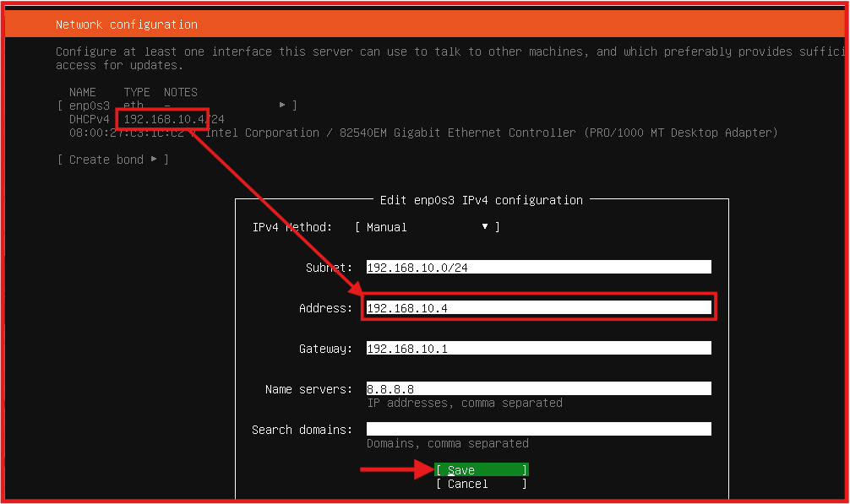Click the NAME column header
The height and width of the screenshot is (504, 850).
[x=83, y=92]
